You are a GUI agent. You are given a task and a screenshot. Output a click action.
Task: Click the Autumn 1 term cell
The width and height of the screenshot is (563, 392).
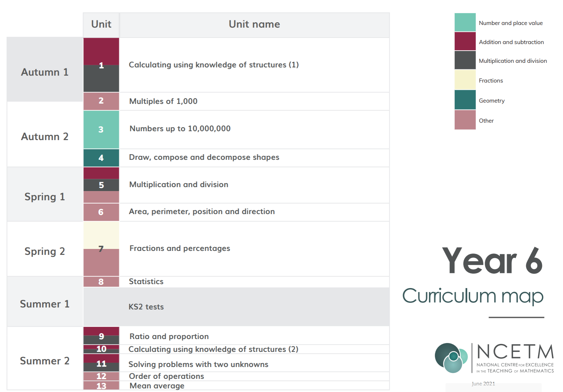(x=45, y=72)
